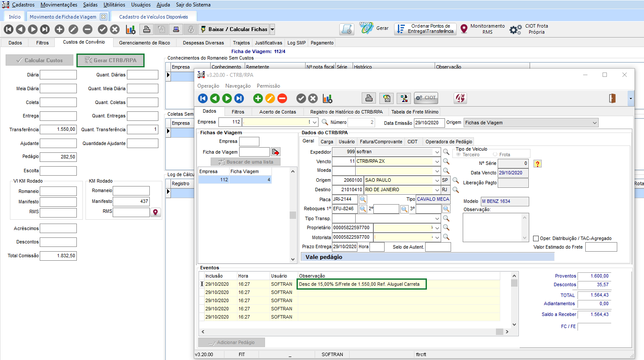Click the orange edit pencil icon in CTRB/RPA toolbar

pos(270,98)
